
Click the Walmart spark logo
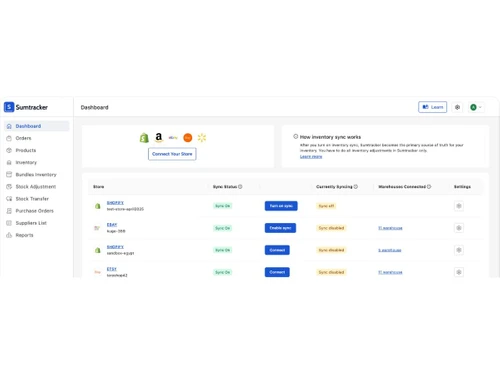pos(202,137)
